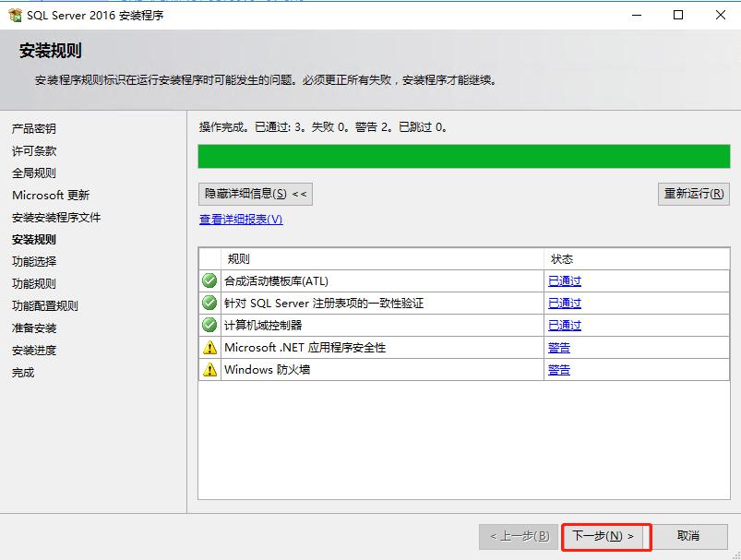This screenshot has width=741, height=560.
Task: Open 警告 link for Microsoft .NET rule
Action: click(559, 348)
